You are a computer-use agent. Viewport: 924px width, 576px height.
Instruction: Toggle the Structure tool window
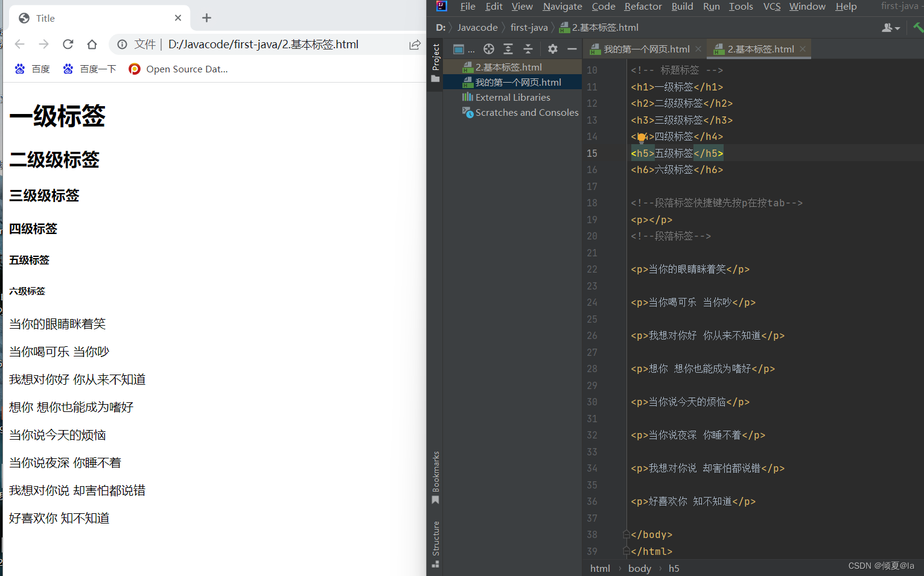point(435,543)
